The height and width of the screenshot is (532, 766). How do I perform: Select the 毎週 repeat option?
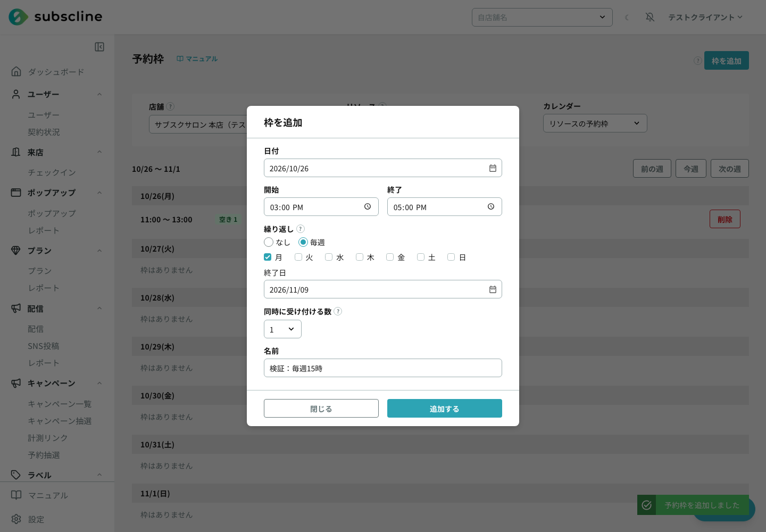[x=303, y=242]
